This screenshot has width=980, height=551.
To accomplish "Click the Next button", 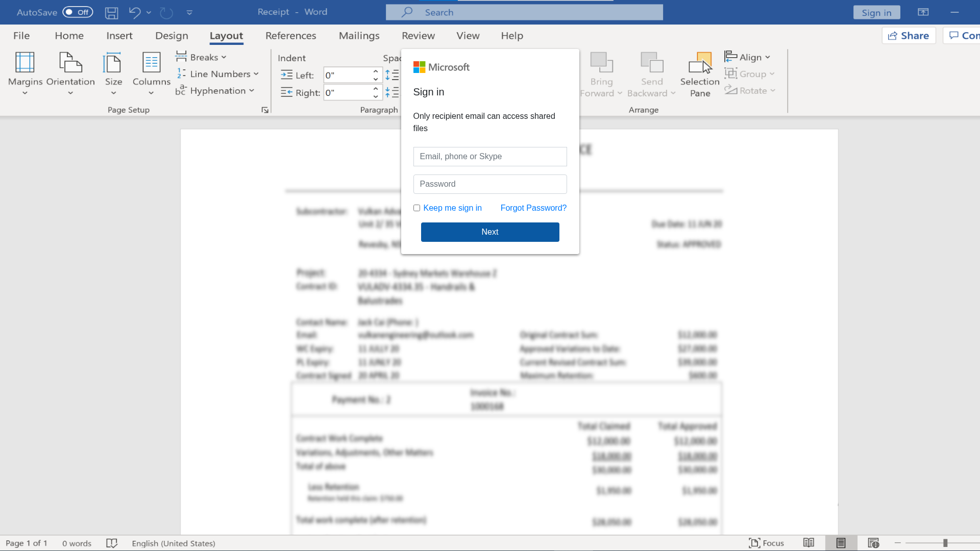I will click(490, 232).
